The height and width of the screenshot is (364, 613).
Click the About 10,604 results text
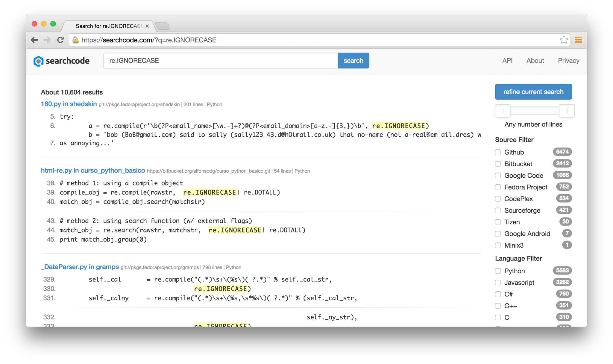point(72,92)
